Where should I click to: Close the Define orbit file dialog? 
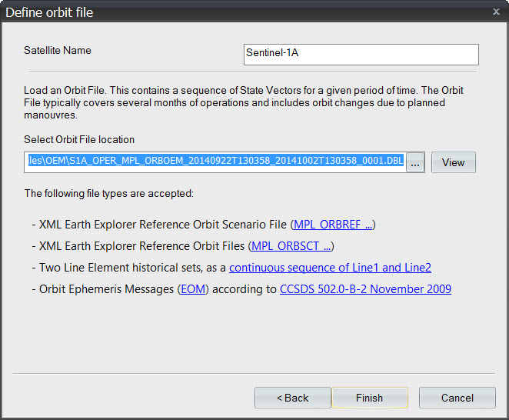tap(495, 12)
